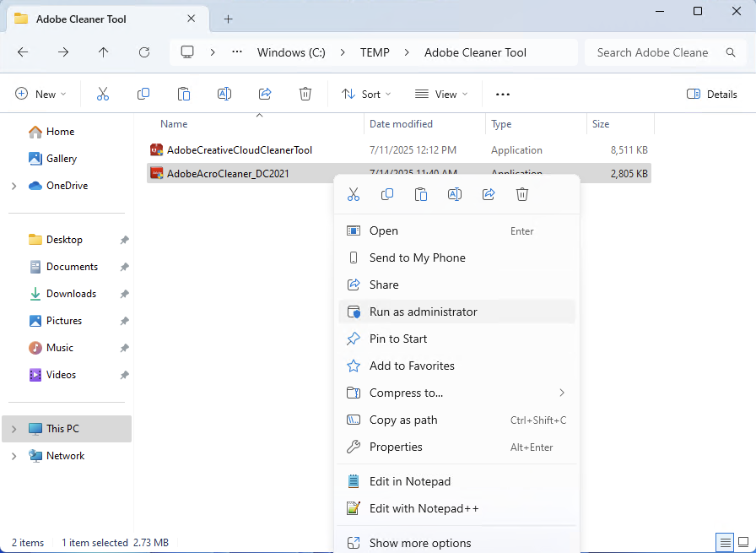Toggle the Details pane
Image resolution: width=756 pixels, height=553 pixels.
(712, 94)
